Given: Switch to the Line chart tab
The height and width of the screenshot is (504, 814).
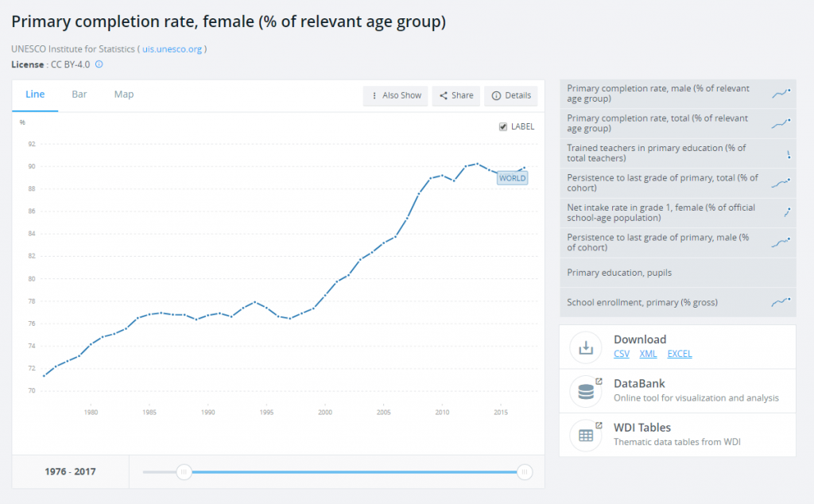Looking at the screenshot, I should pos(35,95).
